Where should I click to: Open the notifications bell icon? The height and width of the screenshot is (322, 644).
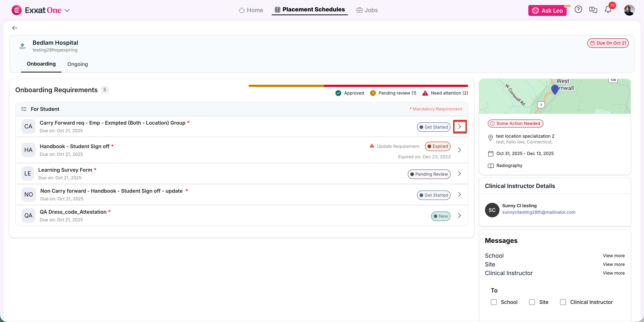pos(608,10)
